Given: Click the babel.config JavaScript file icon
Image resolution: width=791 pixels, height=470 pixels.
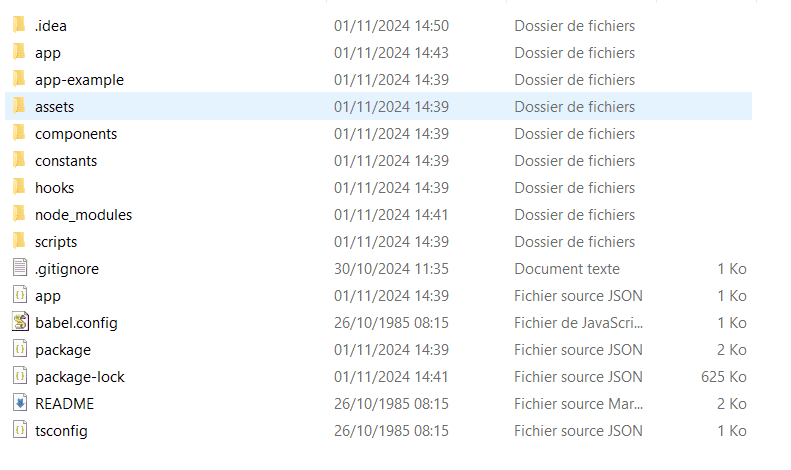Looking at the screenshot, I should [20, 322].
